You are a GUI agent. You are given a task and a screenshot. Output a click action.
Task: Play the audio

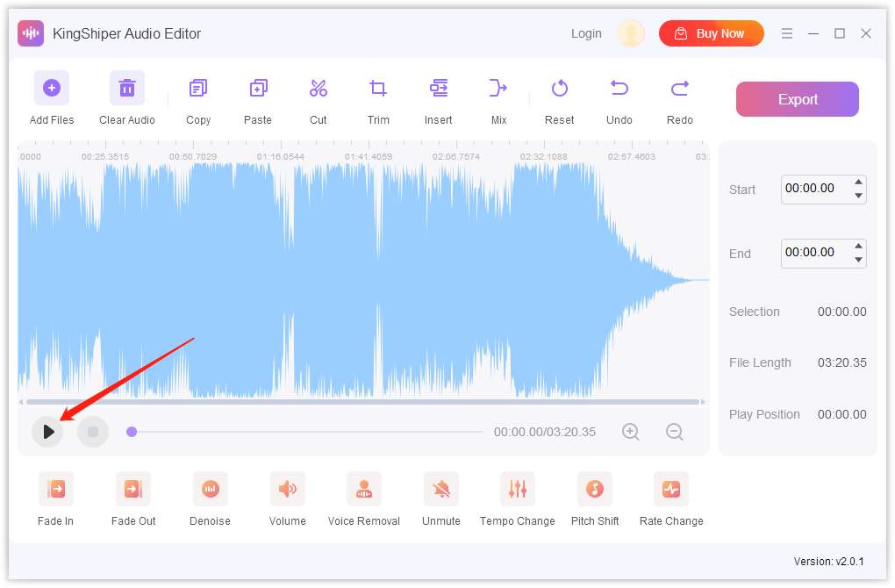[47, 432]
